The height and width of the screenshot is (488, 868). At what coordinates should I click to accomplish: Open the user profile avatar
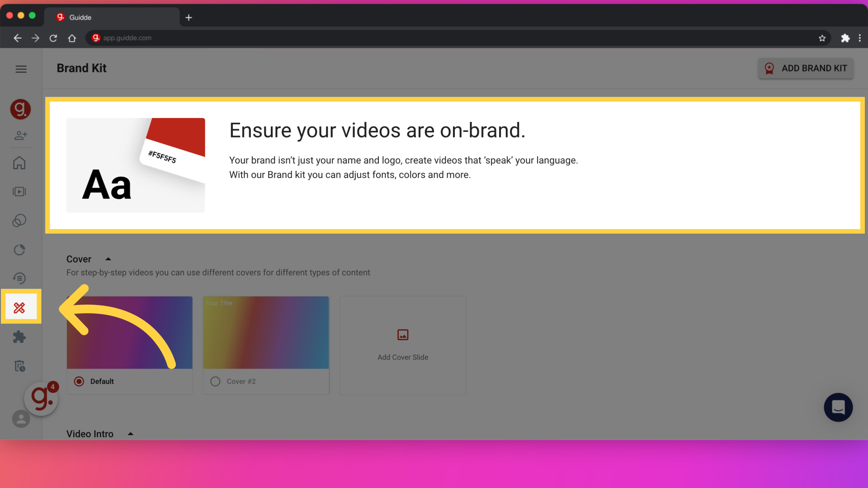21,419
